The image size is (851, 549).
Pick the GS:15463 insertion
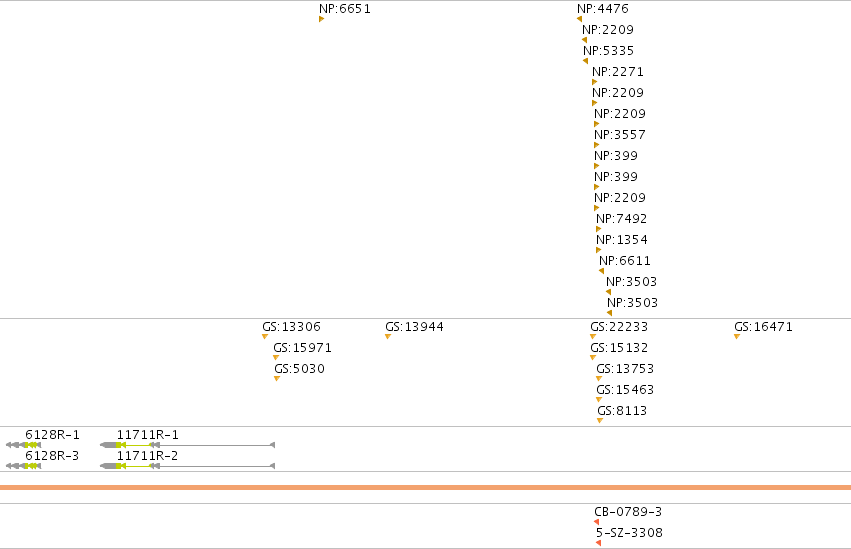click(x=625, y=391)
